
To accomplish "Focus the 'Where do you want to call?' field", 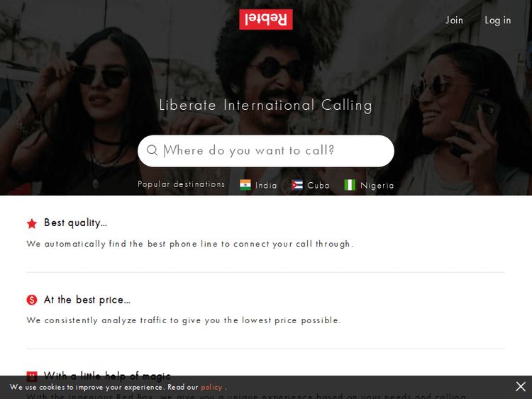I will click(266, 151).
